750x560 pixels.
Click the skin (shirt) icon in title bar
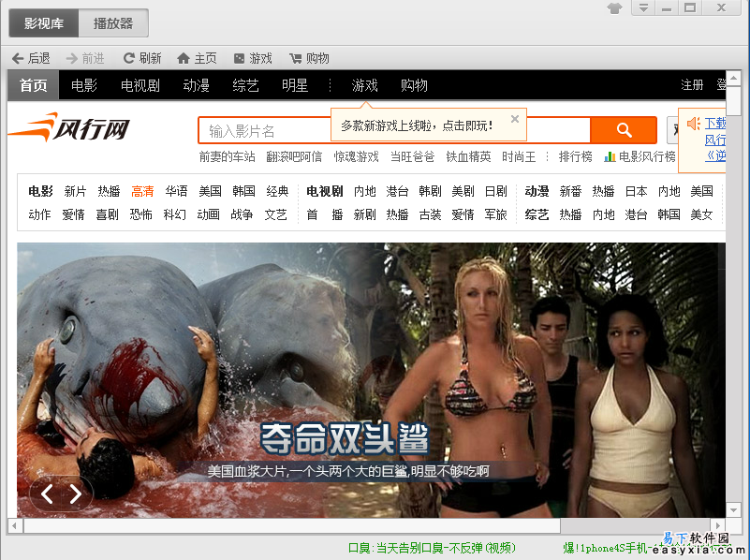(614, 8)
